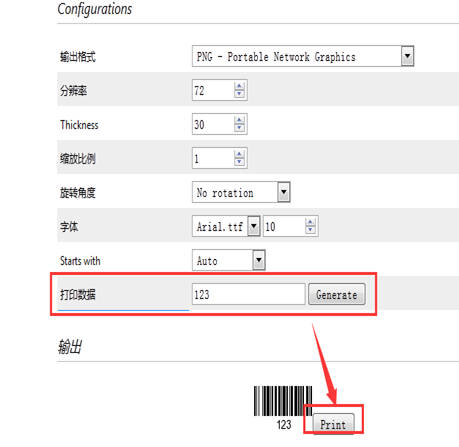Open the Arial.ttf font dropdown
Screen dimensions: 459x447
[x=254, y=226]
